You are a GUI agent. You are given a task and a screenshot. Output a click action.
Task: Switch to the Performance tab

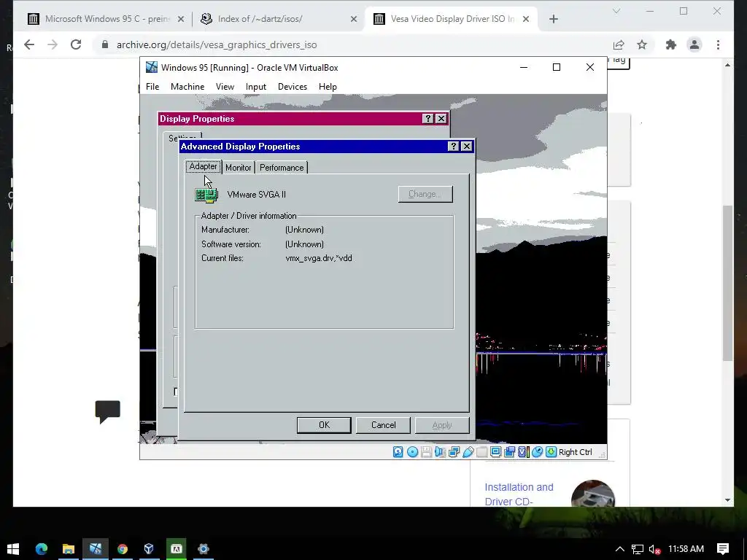click(x=282, y=168)
